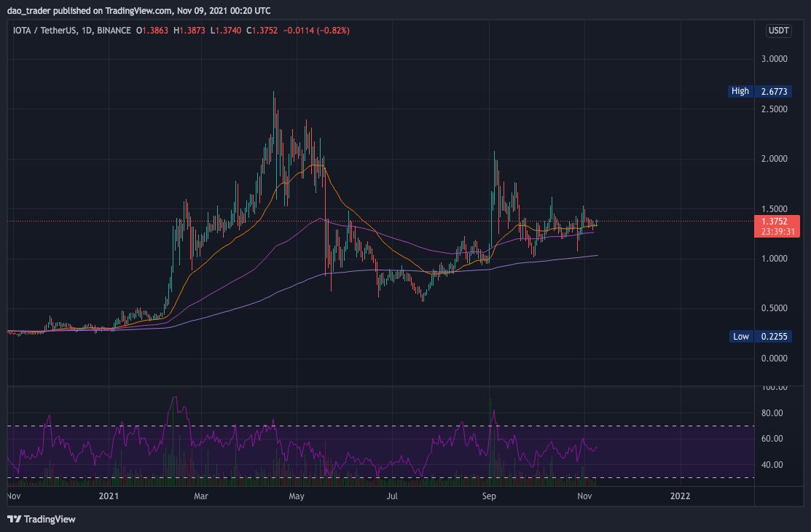Click the USDT currency label
This screenshot has height=532, width=811.
pyautogui.click(x=778, y=31)
